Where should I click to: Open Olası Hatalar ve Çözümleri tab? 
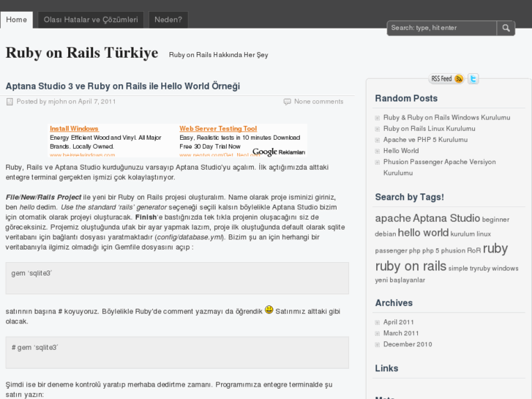click(x=91, y=20)
